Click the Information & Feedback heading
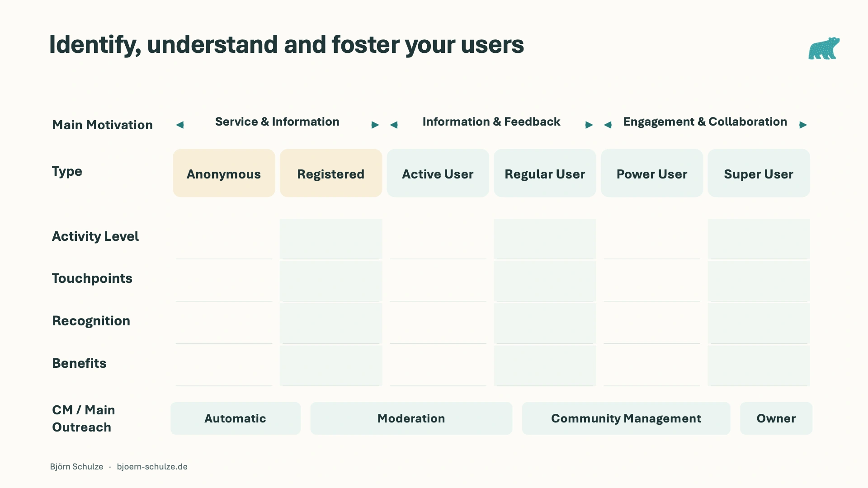The width and height of the screenshot is (868, 488). pyautogui.click(x=491, y=122)
